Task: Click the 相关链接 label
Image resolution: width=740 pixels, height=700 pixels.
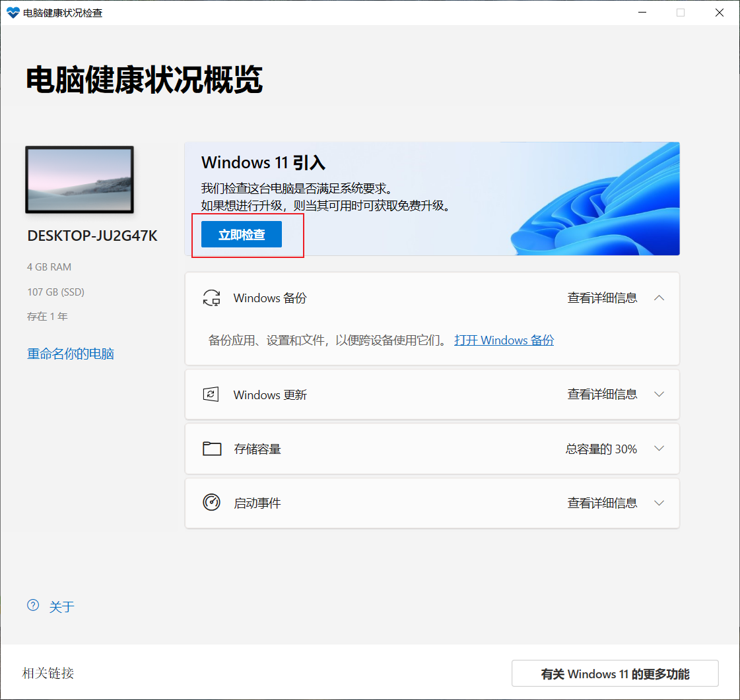Action: [48, 673]
